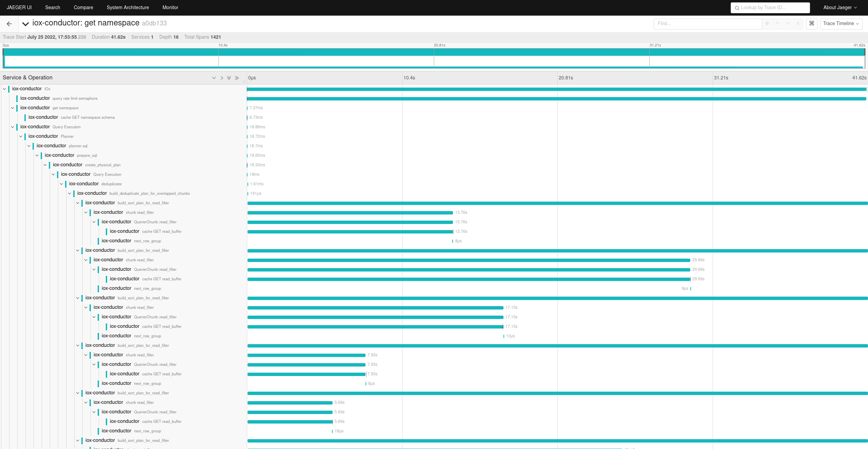Collapse the create_physical_plan span
The height and width of the screenshot is (449, 868).
tap(45, 165)
